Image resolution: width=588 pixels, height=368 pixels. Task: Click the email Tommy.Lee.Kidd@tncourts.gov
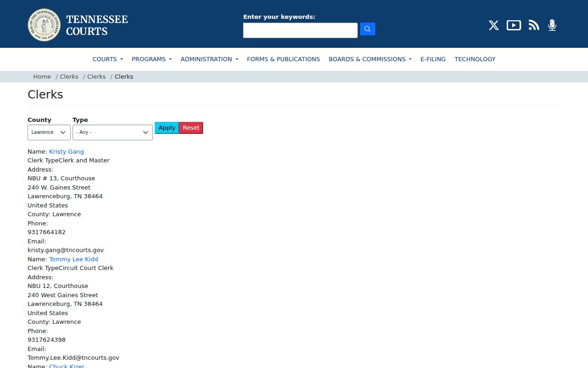73,358
